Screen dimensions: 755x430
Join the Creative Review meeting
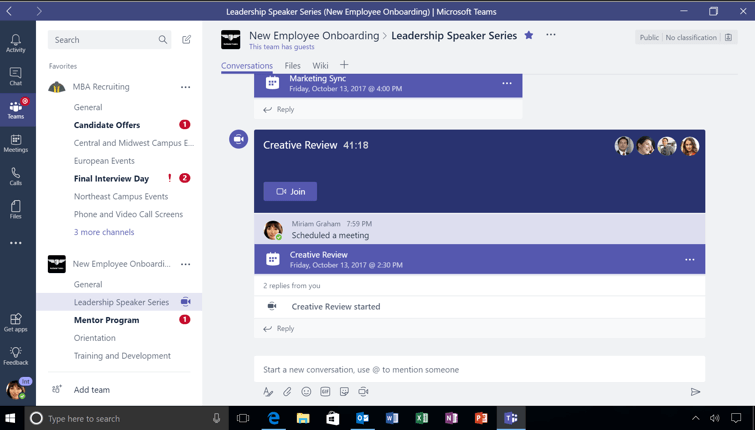pyautogui.click(x=290, y=192)
